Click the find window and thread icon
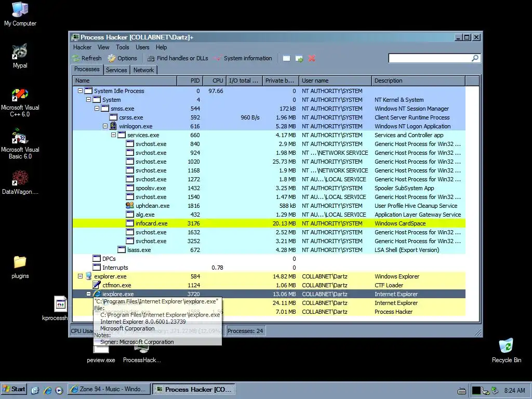Viewport: 532px width, 399px height. pos(299,58)
